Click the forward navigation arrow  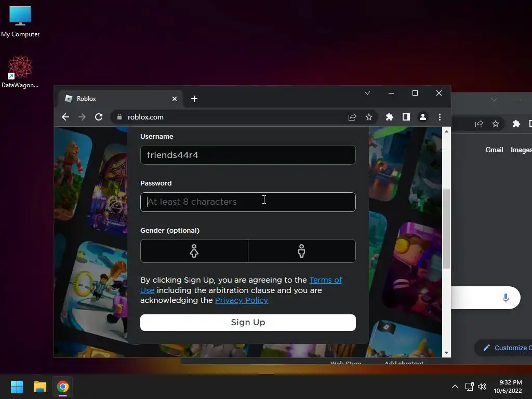[82, 117]
